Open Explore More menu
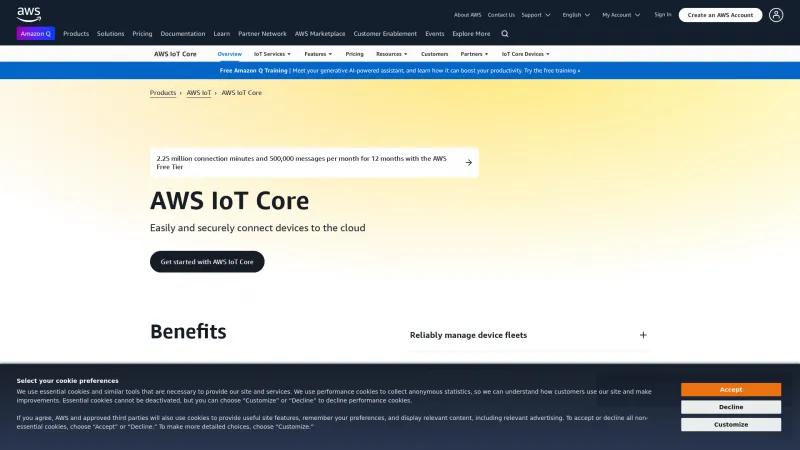 click(x=471, y=34)
